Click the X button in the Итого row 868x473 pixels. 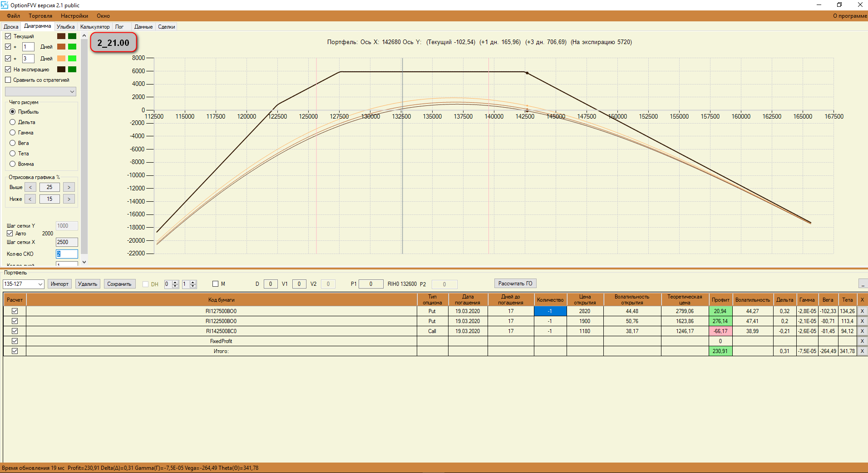(x=862, y=351)
